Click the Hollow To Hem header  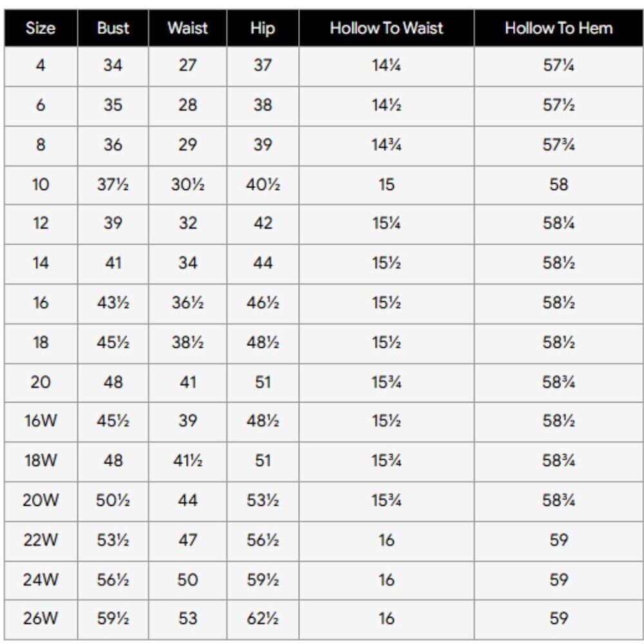click(558, 28)
